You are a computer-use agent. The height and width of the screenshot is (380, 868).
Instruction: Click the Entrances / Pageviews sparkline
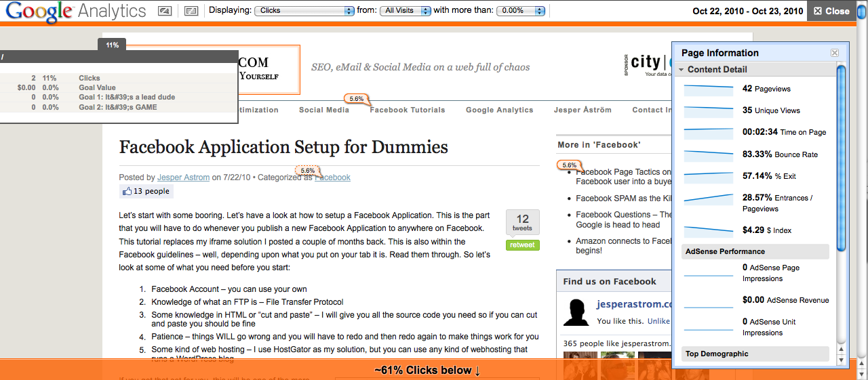coord(709,198)
